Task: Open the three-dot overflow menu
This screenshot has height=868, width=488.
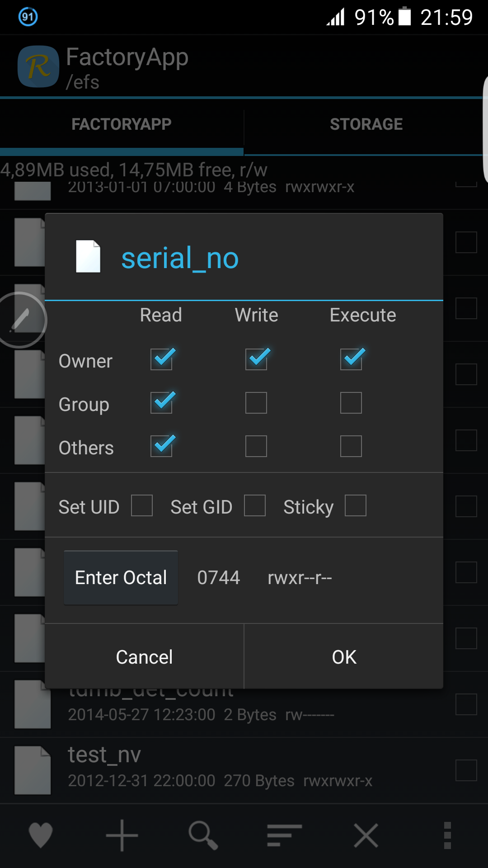Action: click(x=447, y=835)
